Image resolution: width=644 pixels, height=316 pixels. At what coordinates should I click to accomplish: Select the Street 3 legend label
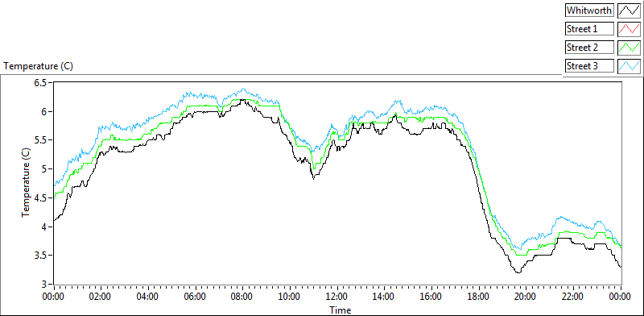(x=589, y=66)
